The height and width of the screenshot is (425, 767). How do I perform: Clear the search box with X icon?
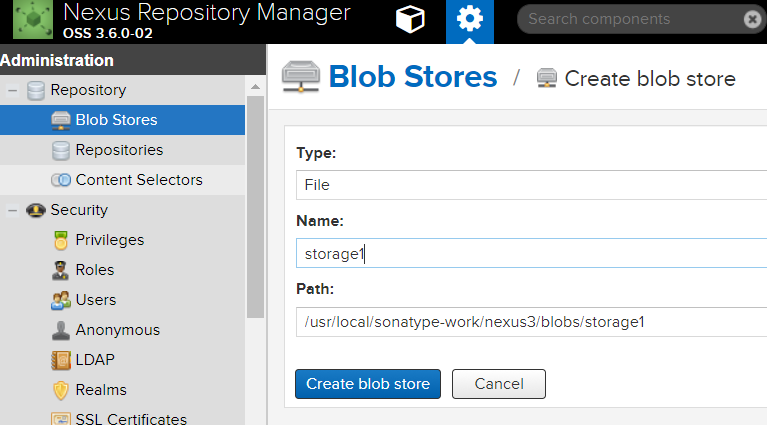[x=752, y=19]
